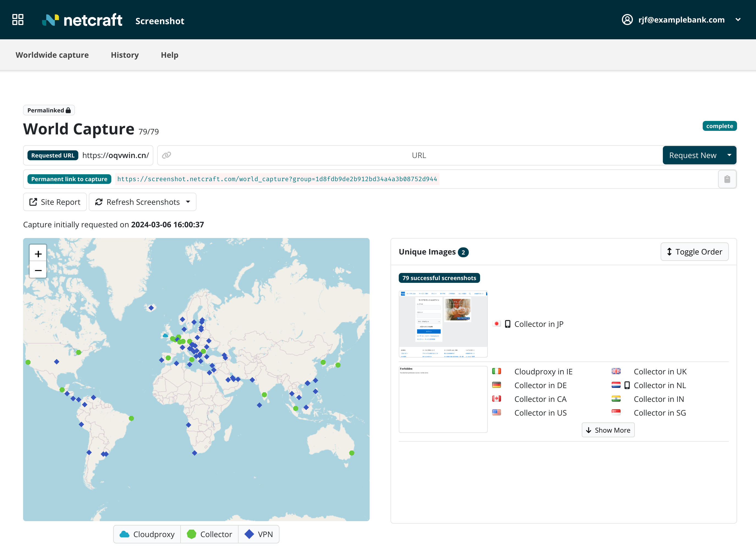Click the link icon beside the URL field

tap(167, 155)
